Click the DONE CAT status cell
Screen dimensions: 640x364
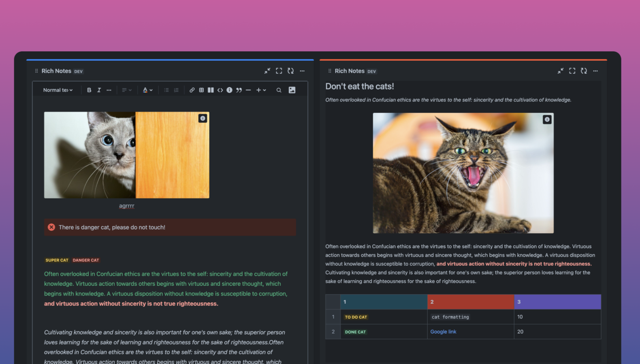coord(355,332)
